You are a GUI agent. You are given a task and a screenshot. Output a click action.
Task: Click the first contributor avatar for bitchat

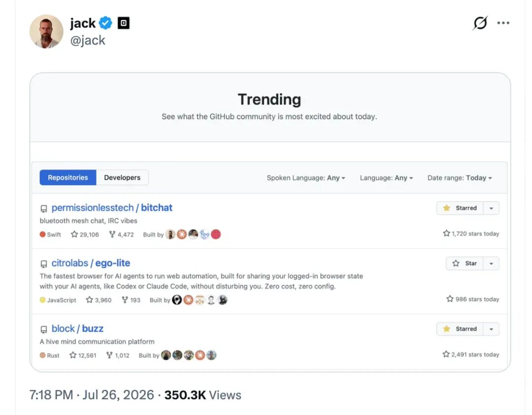click(x=170, y=234)
